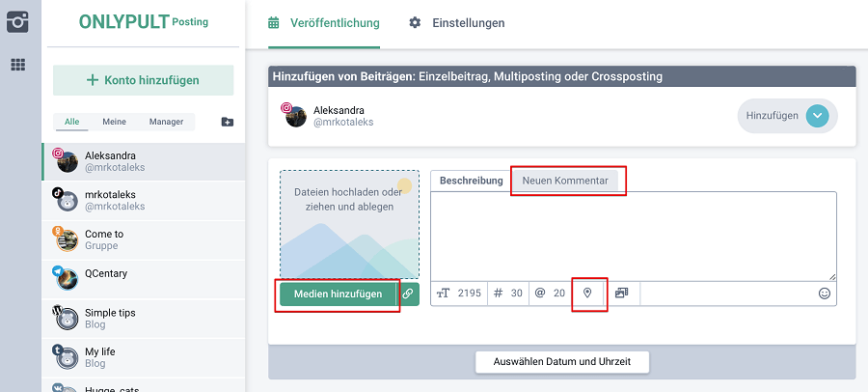
Task: Click the ONLYPULT Posting logo
Action: pyautogui.click(x=144, y=21)
